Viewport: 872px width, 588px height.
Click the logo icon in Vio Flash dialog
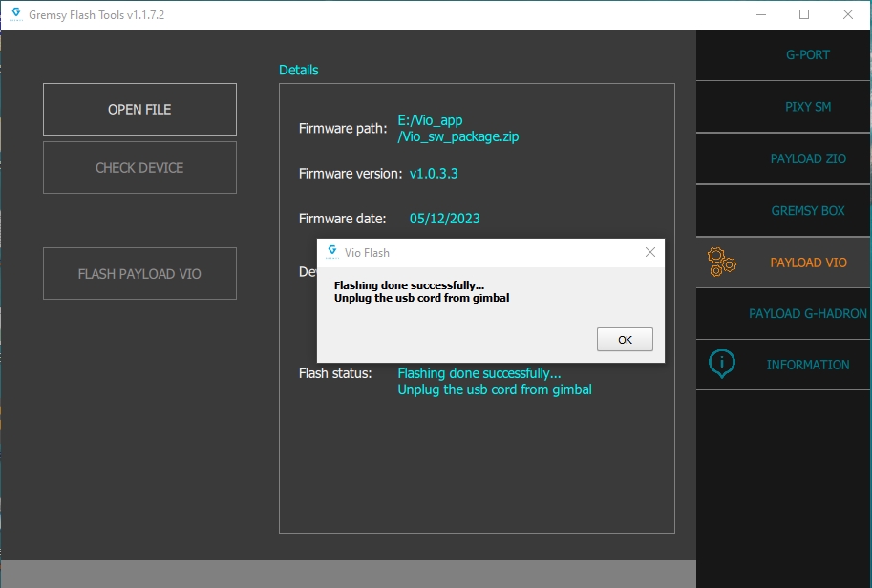(x=332, y=252)
